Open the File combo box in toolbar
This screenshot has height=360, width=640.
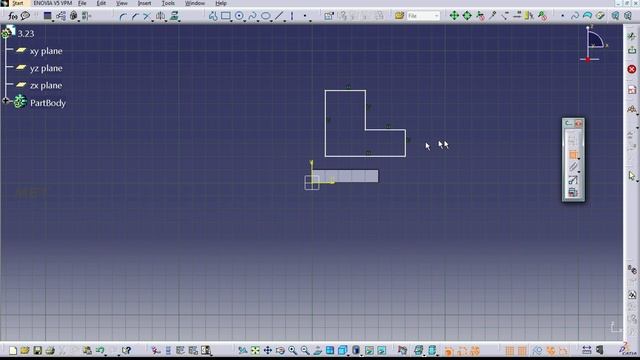(x=423, y=16)
